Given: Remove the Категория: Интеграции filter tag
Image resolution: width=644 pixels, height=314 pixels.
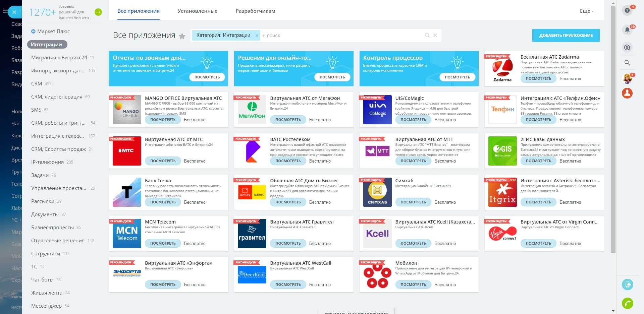Looking at the screenshot, I should click(257, 36).
